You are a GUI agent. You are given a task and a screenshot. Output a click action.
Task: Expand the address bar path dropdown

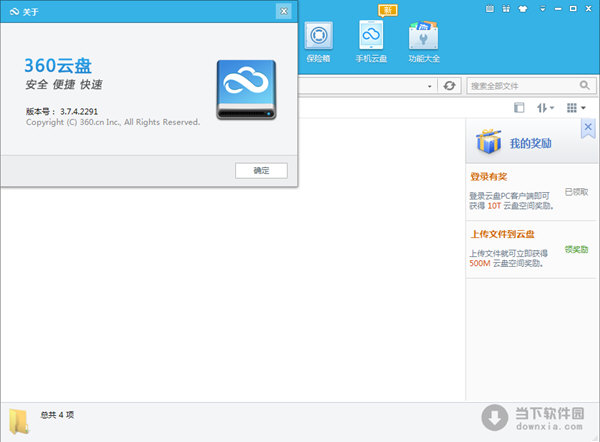click(430, 86)
